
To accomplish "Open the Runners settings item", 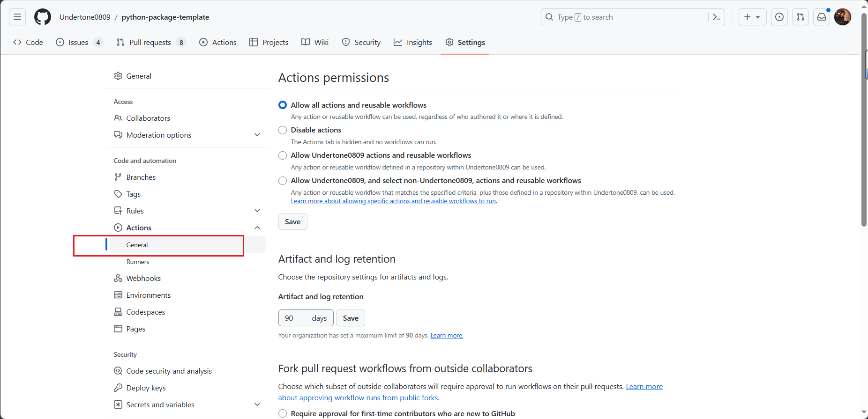I will click(138, 262).
